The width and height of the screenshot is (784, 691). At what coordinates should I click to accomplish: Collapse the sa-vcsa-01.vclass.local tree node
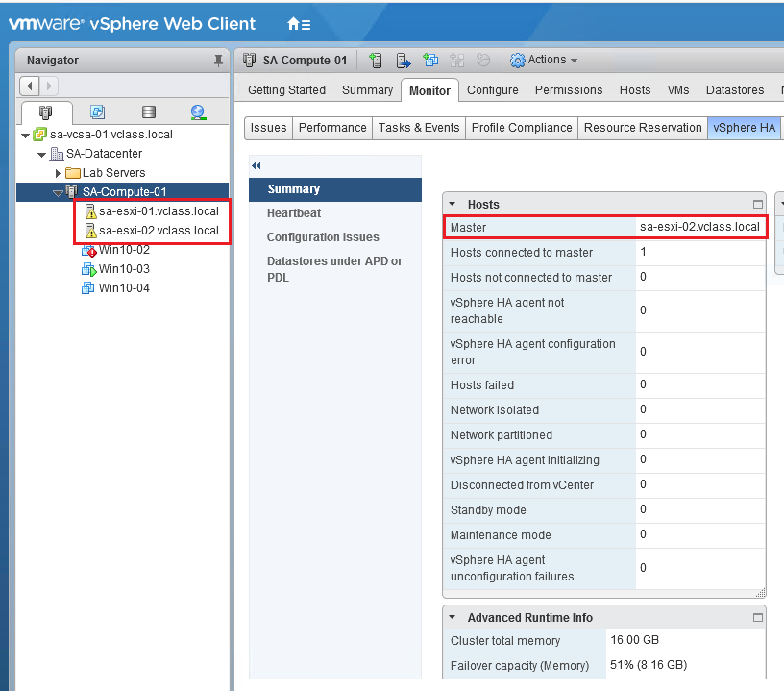(x=25, y=135)
